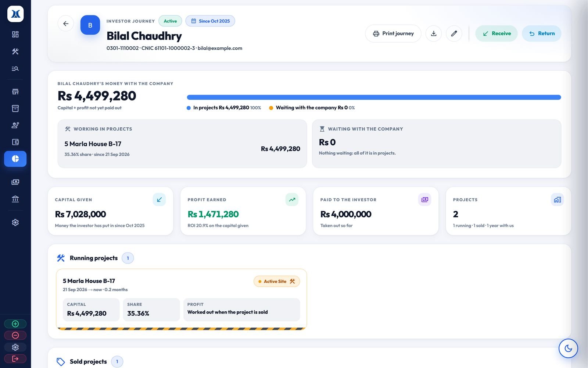Open the settings gear in sidebar

click(15, 222)
